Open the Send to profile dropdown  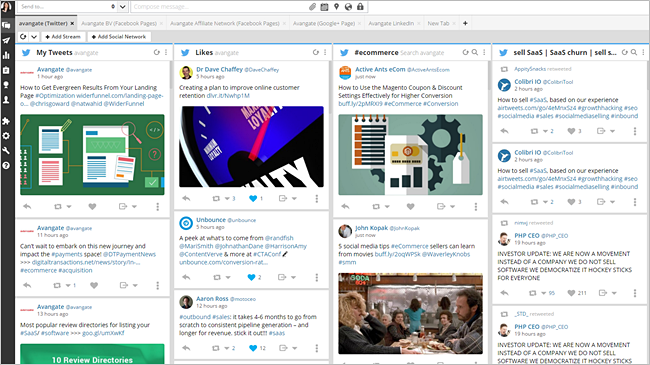[x=123, y=7]
